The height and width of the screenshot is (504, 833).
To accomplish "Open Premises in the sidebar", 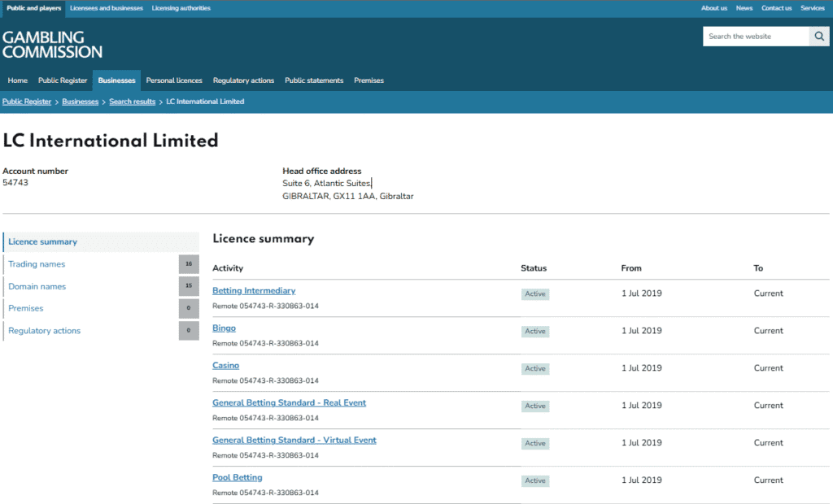I will pos(25,308).
